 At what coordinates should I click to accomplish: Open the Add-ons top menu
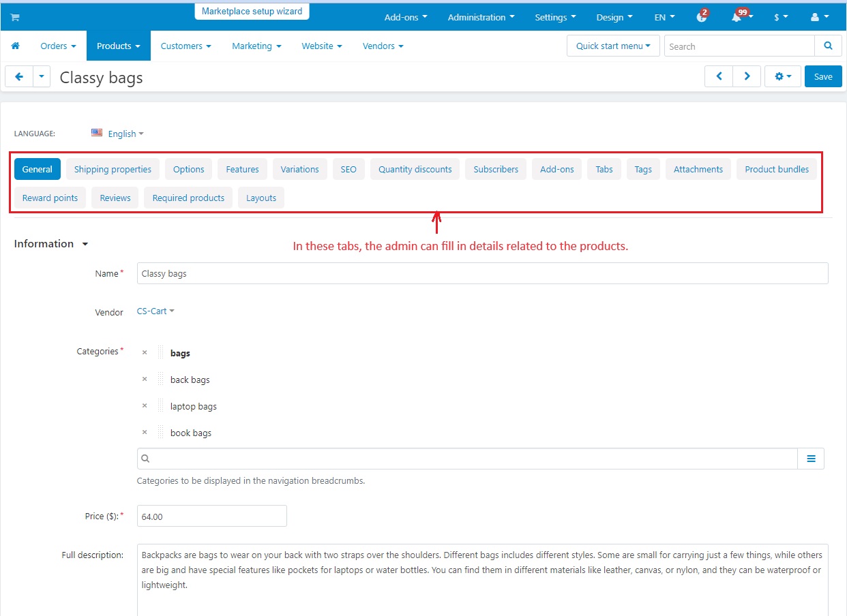coord(406,18)
